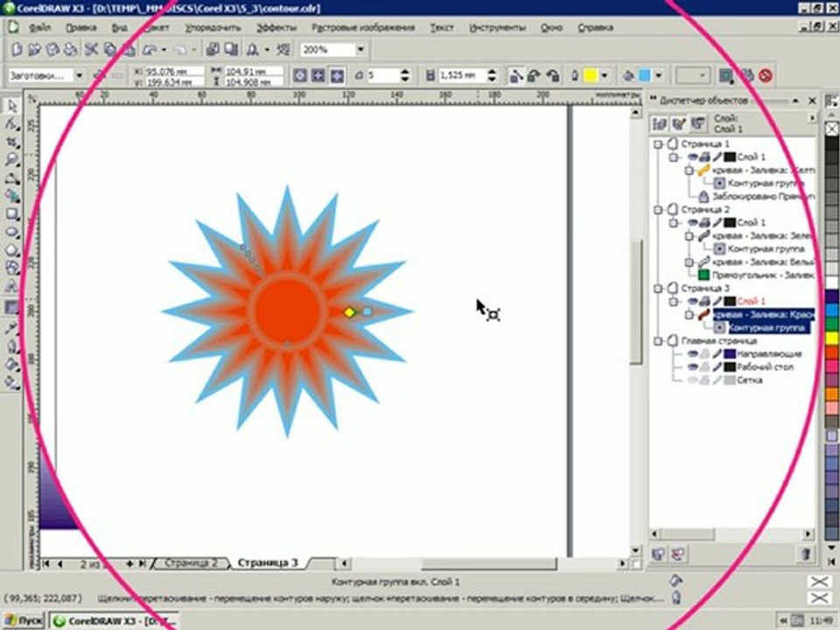Image resolution: width=840 pixels, height=630 pixels.
Task: Toggle eye visibility of Сетка layer
Action: click(x=692, y=380)
